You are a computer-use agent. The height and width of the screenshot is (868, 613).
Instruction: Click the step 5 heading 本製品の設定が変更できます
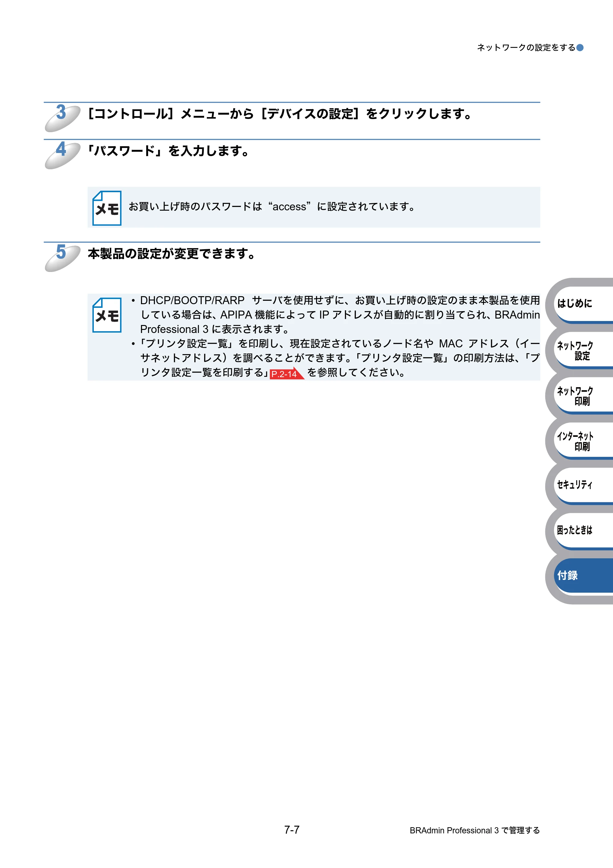coord(172,254)
